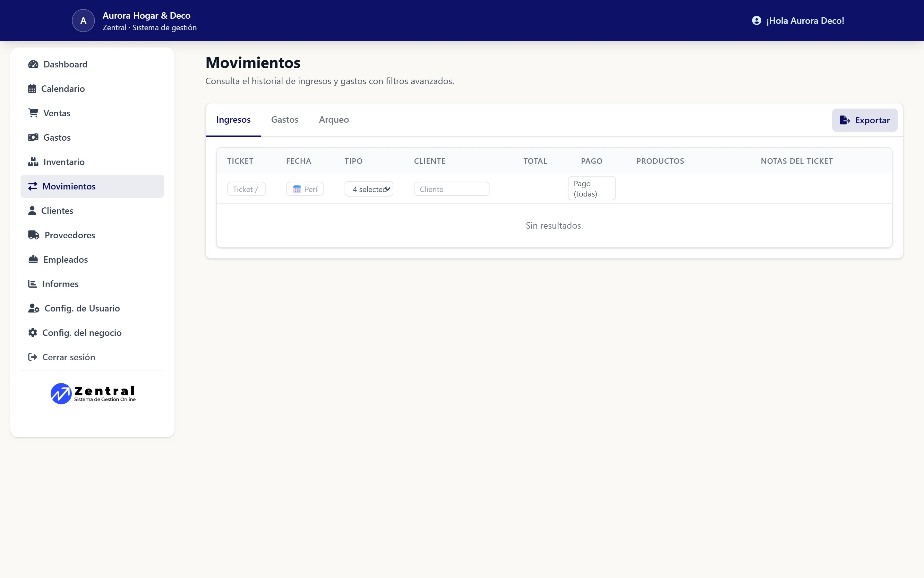Click the Inventario boxes icon
The width and height of the screenshot is (924, 578).
(x=33, y=162)
